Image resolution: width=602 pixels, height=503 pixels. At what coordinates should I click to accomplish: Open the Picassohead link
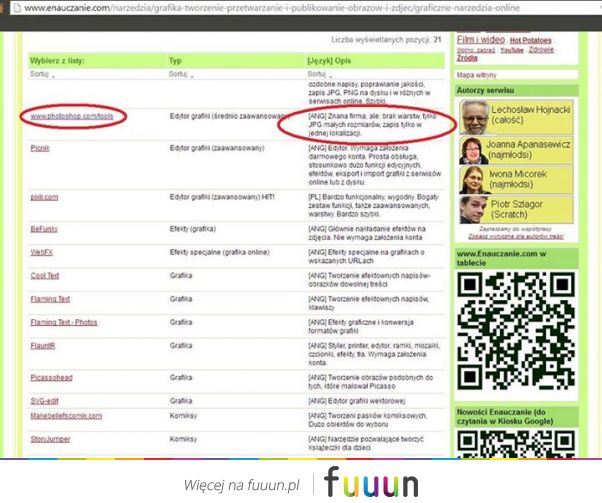(51, 378)
